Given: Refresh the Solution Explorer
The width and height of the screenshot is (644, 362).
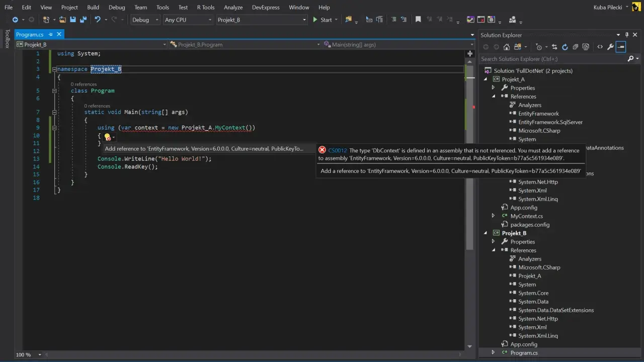Looking at the screenshot, I should 565,47.
